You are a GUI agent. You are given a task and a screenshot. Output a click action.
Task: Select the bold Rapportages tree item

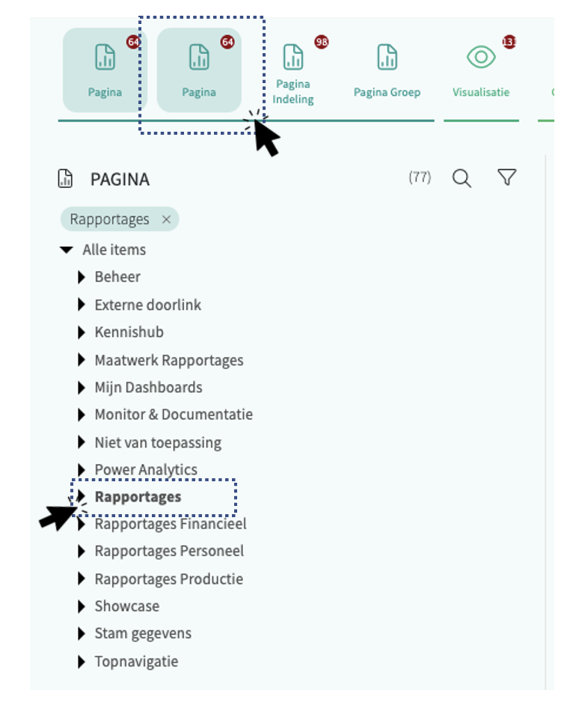138,497
